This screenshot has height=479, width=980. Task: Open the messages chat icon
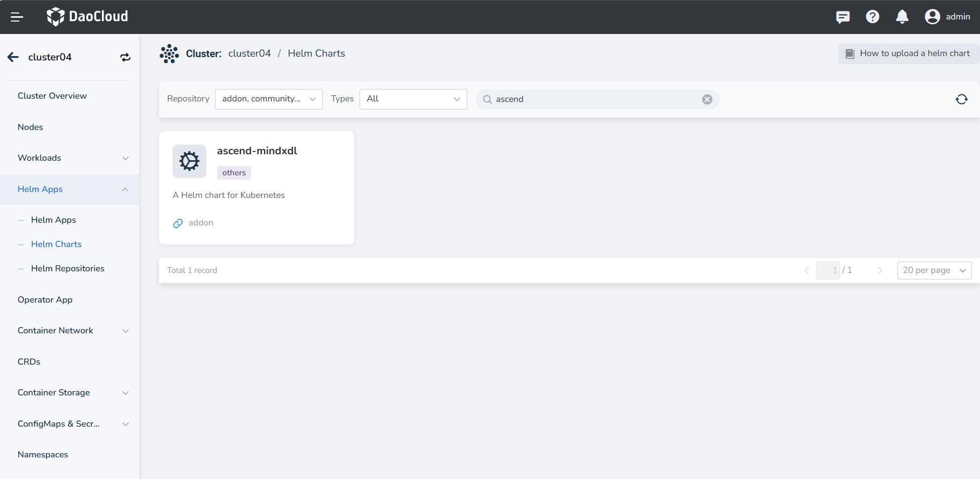point(843,17)
